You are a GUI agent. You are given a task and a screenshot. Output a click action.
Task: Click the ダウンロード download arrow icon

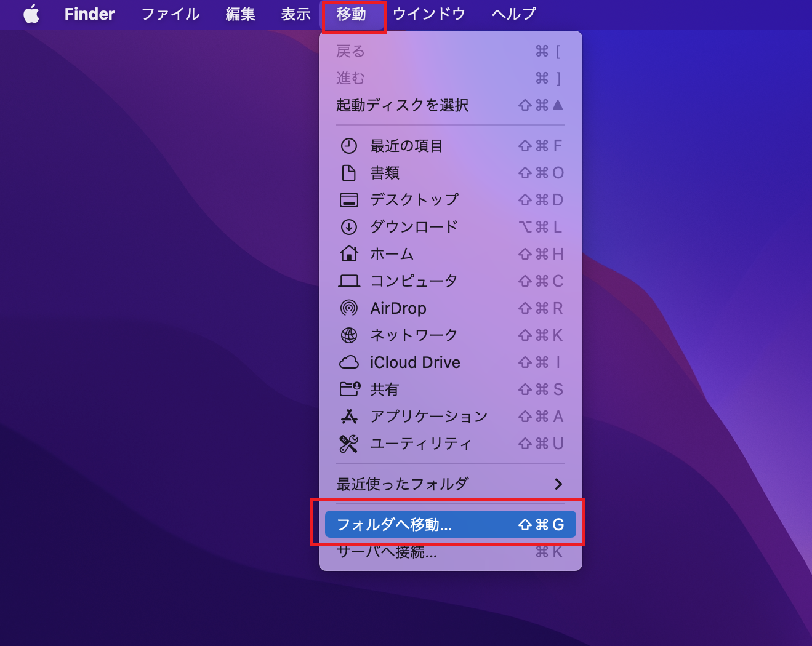pos(349,227)
